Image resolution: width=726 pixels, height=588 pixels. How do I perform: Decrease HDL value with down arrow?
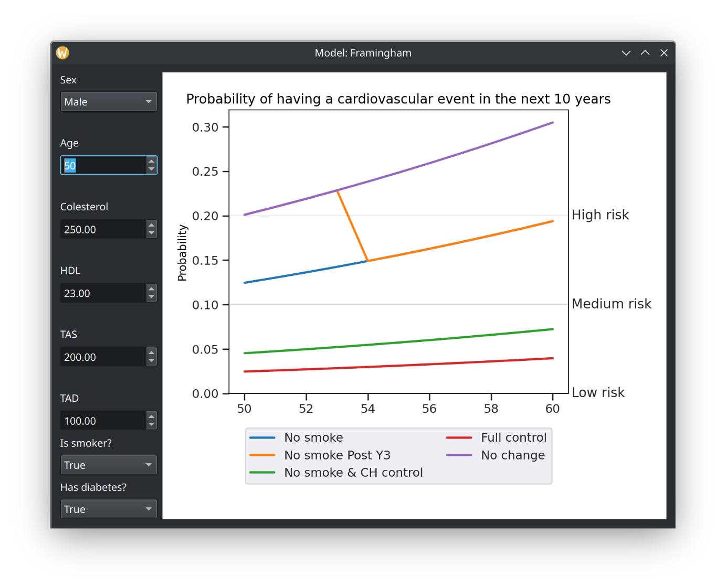coord(151,297)
